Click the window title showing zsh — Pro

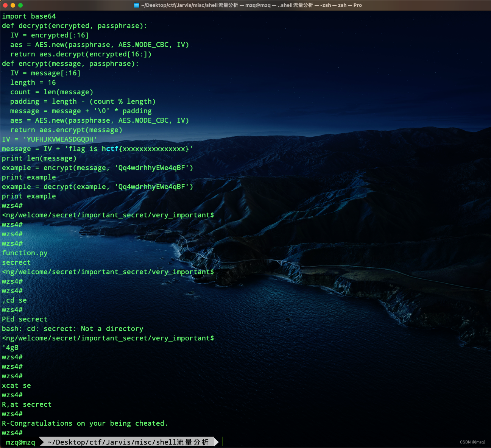(348, 5)
